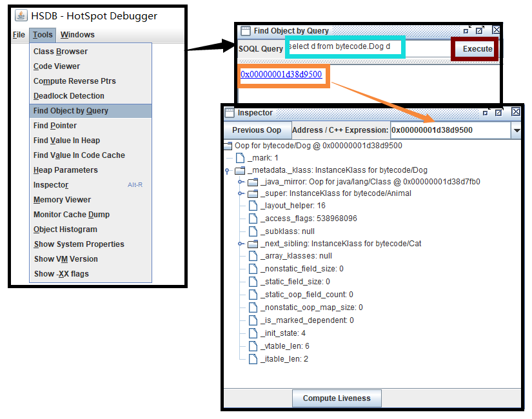Image resolution: width=532 pixels, height=419 pixels.
Task: Open the Inspector menu entry
Action: pyautogui.click(x=90, y=185)
